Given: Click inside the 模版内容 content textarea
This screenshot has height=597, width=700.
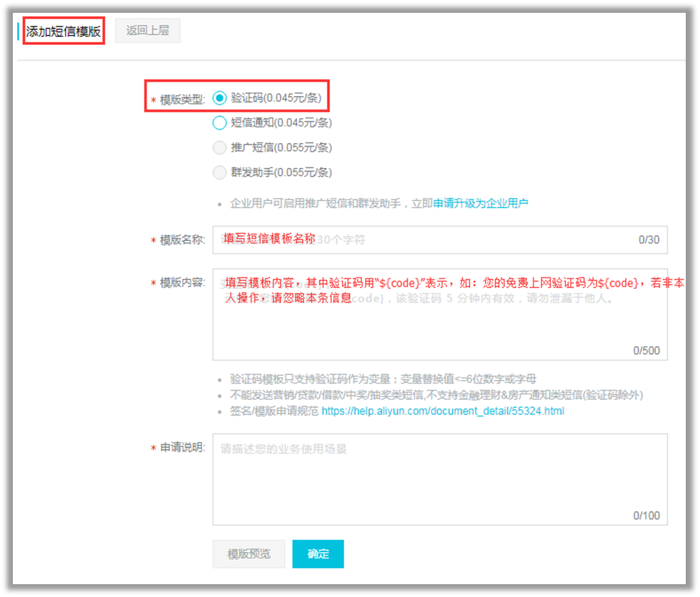Looking at the screenshot, I should coord(427,313).
